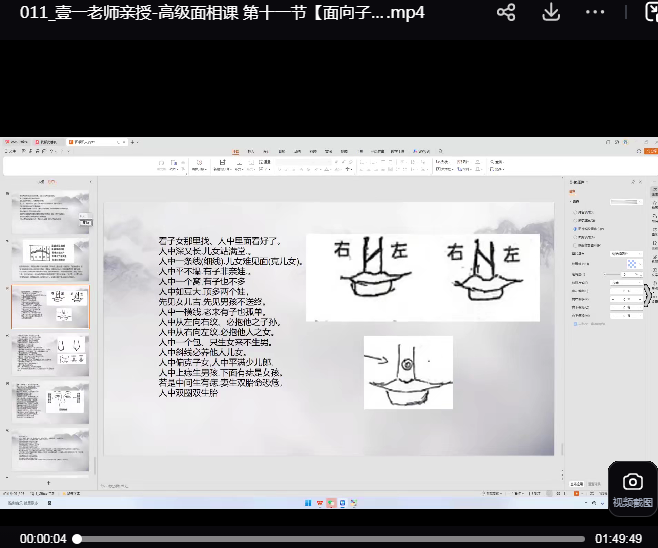
Task: Click the slide's text block about 人中
Action: click(x=230, y=317)
